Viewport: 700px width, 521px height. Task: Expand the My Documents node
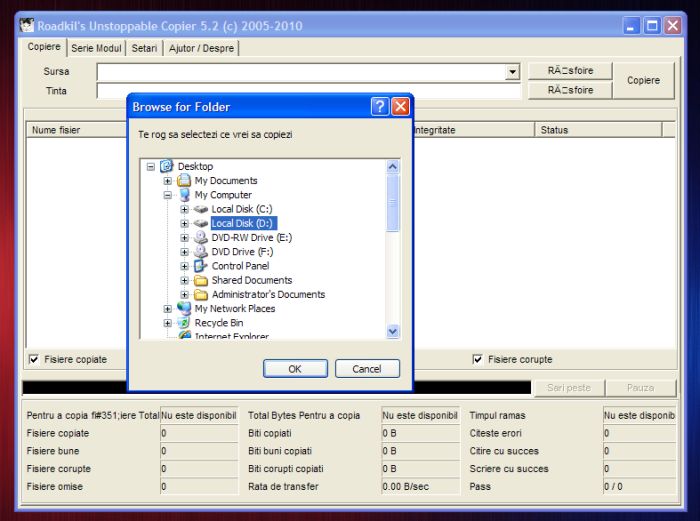(167, 181)
